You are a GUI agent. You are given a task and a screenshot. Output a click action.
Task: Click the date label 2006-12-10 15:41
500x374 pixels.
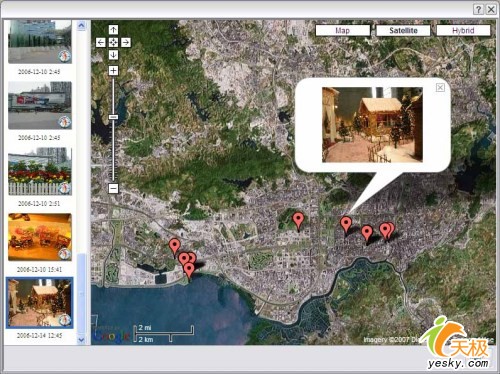point(39,269)
